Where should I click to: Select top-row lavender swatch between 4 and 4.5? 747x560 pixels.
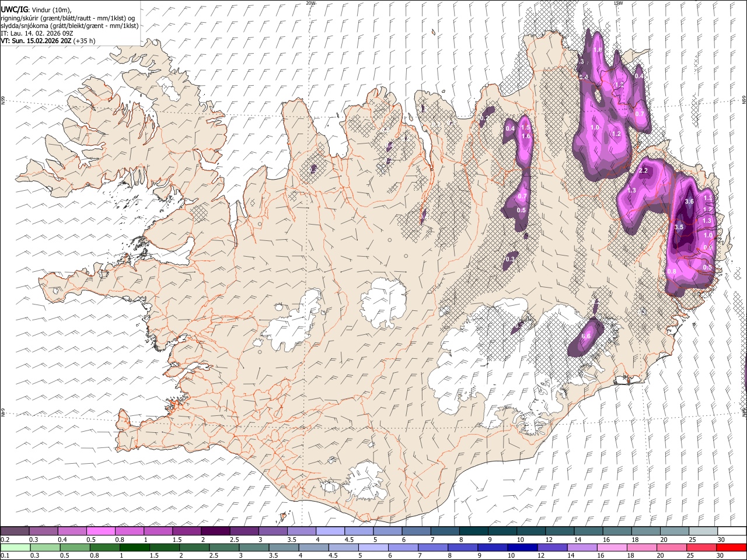330,531
